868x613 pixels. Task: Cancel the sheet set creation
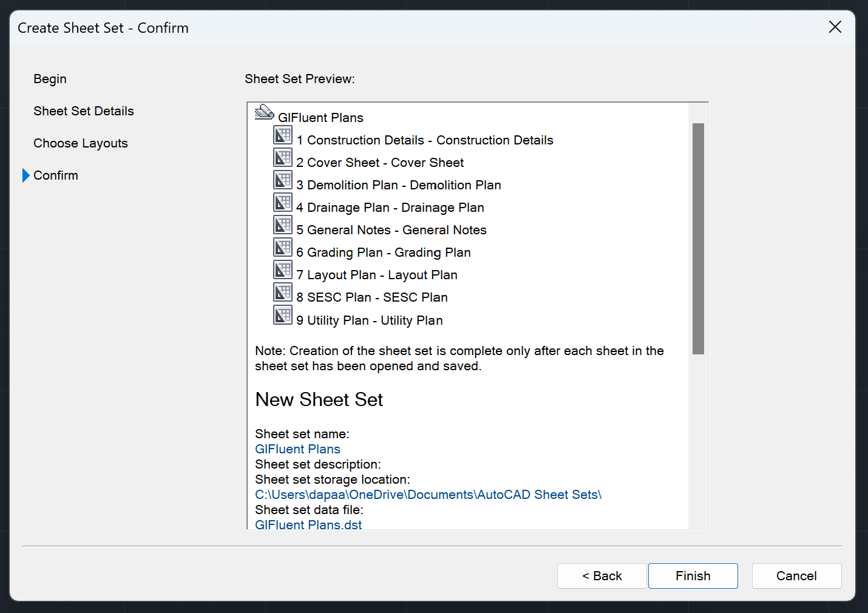pyautogui.click(x=796, y=575)
